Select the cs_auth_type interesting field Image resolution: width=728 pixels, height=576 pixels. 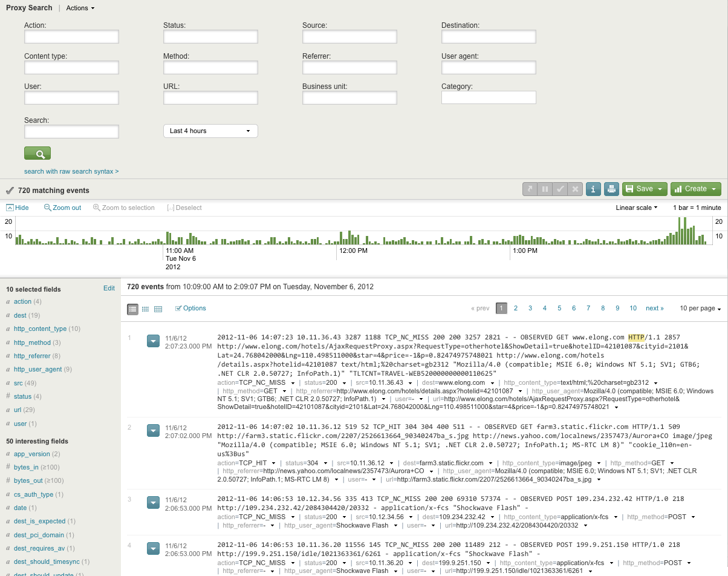click(34, 494)
